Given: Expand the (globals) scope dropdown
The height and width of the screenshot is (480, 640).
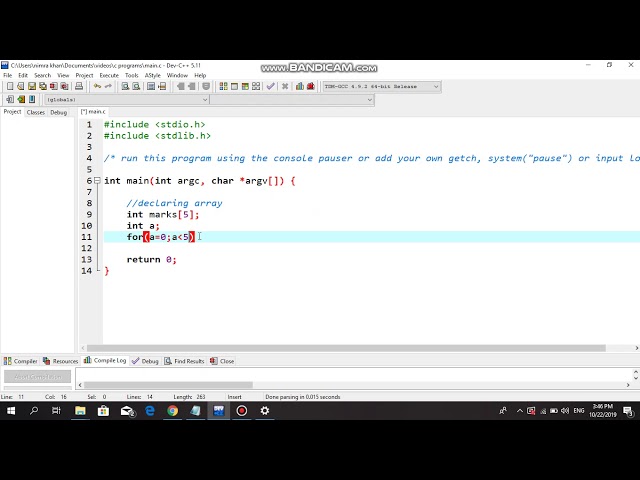Looking at the screenshot, I should tap(127, 100).
